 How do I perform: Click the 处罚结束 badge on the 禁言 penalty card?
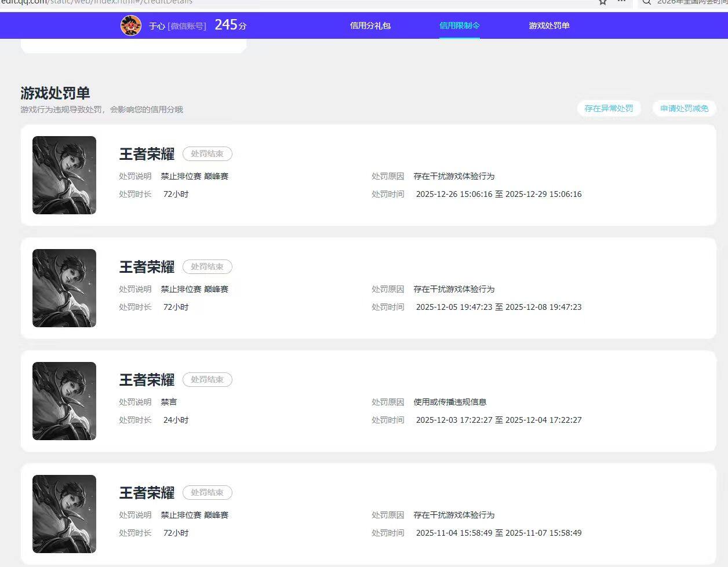pos(208,379)
